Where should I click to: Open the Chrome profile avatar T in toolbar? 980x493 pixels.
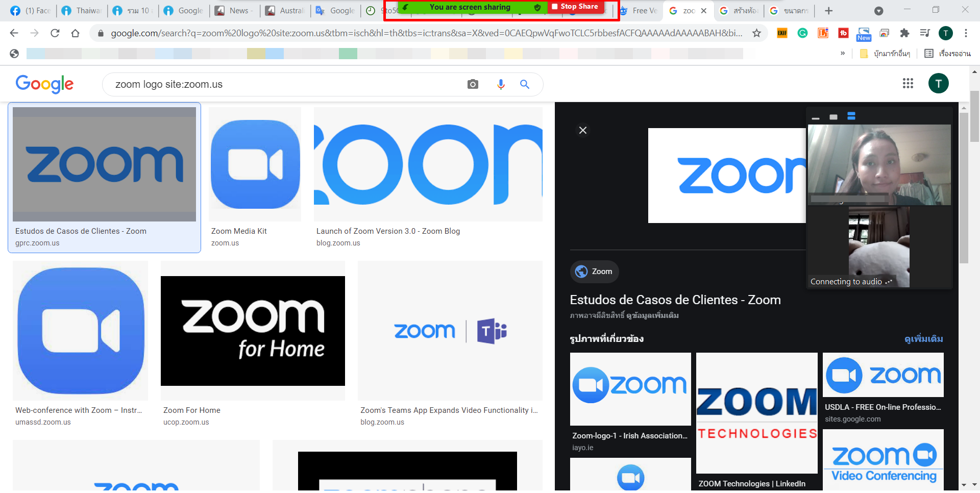(x=946, y=33)
